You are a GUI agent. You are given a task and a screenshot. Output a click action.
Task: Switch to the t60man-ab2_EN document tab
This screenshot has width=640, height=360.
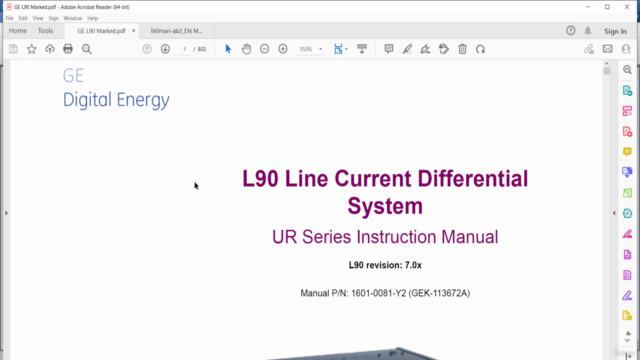176,31
